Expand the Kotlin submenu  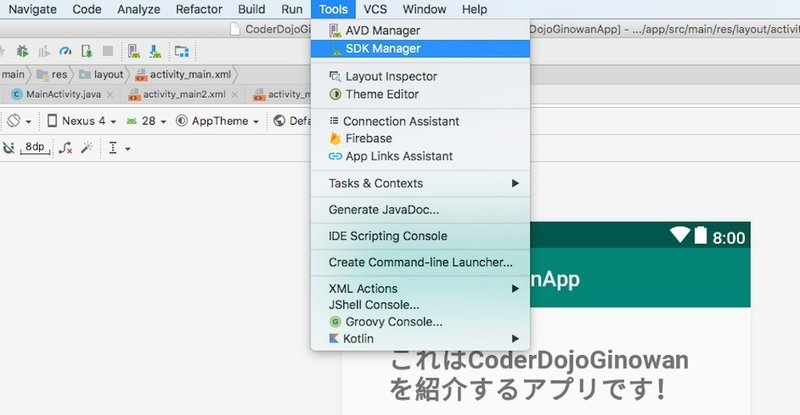[420, 338]
